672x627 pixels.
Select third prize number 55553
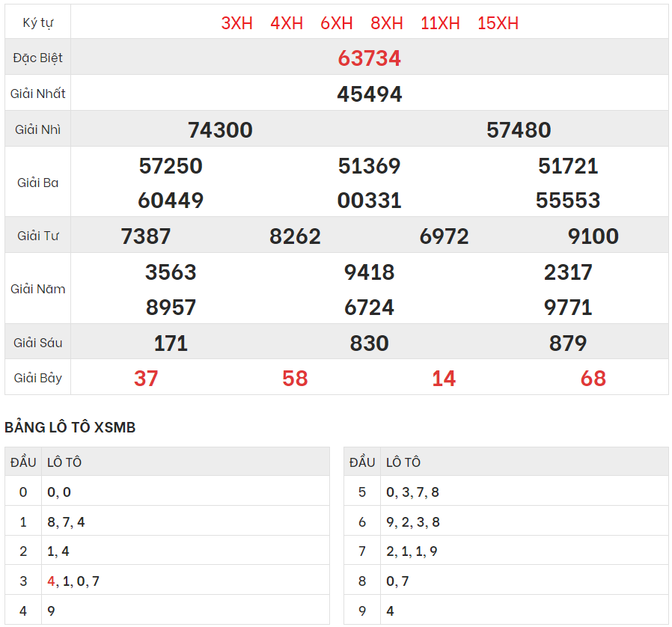(x=568, y=200)
